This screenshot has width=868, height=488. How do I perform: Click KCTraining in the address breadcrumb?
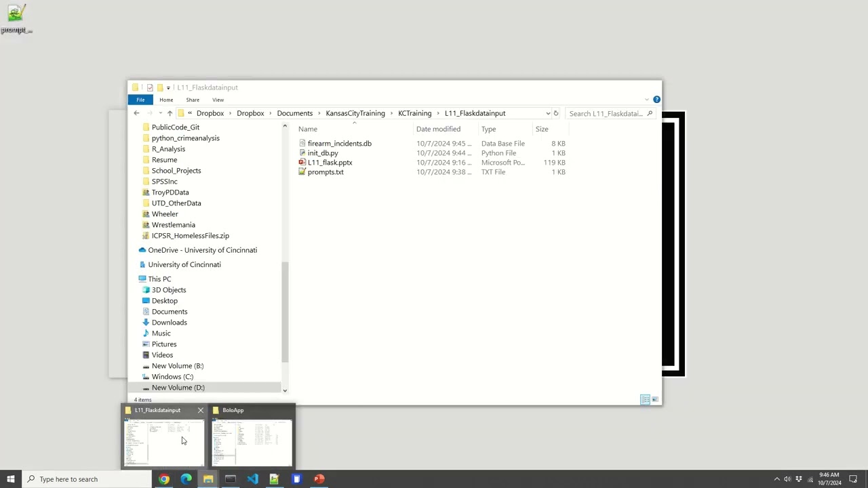[x=414, y=113]
